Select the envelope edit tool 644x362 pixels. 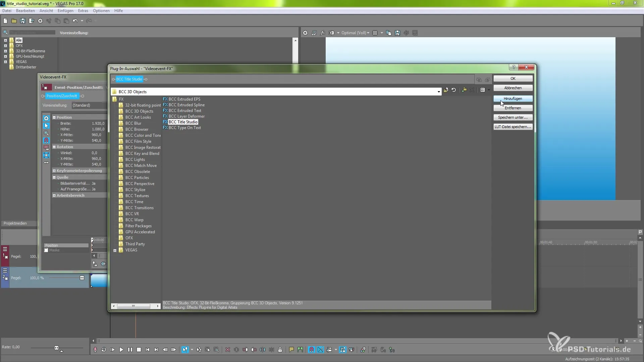point(199,350)
